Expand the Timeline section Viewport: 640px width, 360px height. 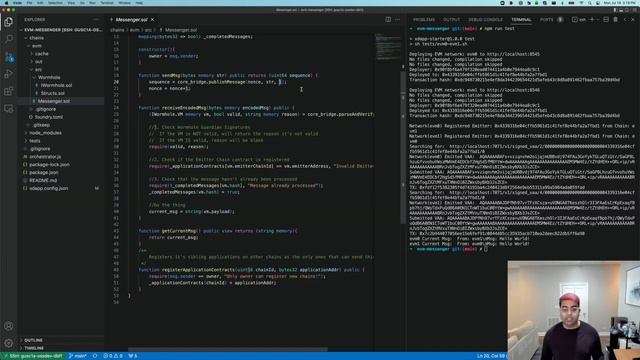click(34, 348)
